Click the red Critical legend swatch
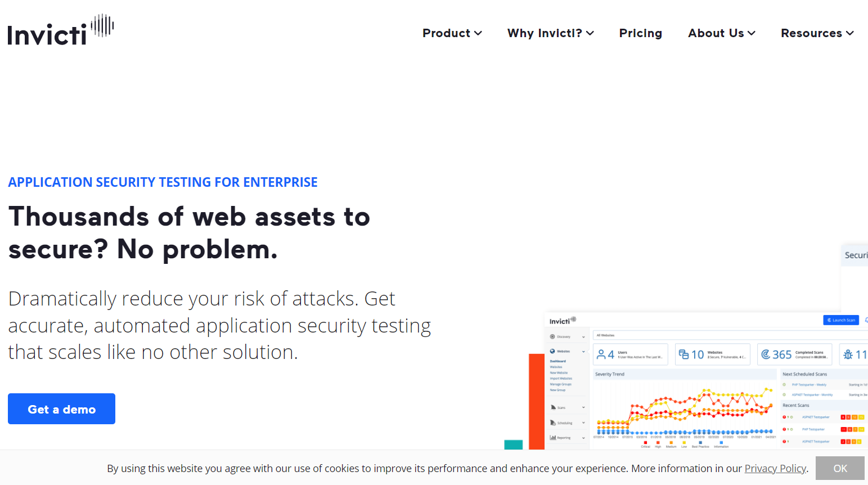868x485 pixels. click(645, 443)
